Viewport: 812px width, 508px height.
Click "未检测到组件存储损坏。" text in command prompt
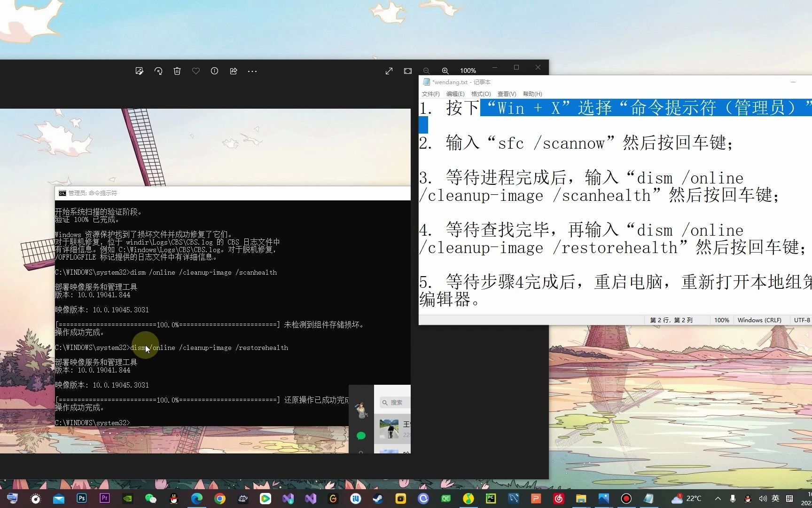coord(324,325)
